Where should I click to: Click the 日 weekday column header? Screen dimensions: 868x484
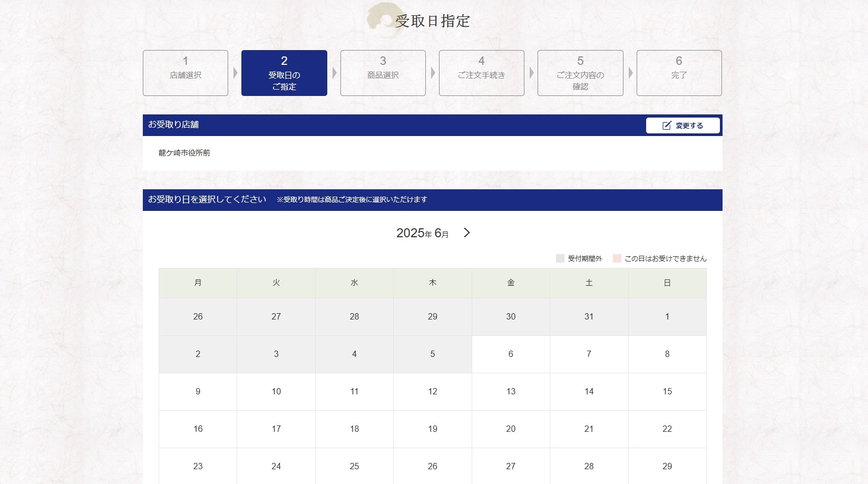click(x=667, y=283)
